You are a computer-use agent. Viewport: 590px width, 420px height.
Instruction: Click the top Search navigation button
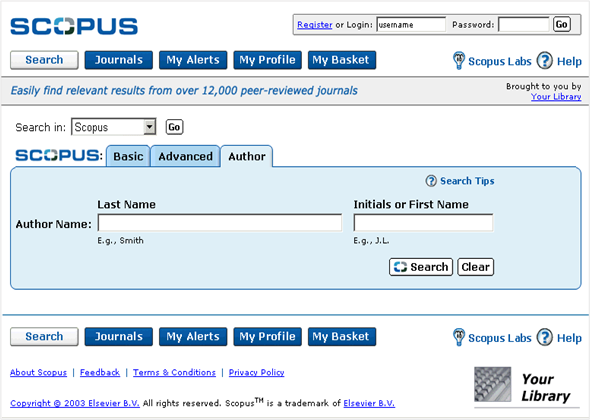[x=44, y=60]
